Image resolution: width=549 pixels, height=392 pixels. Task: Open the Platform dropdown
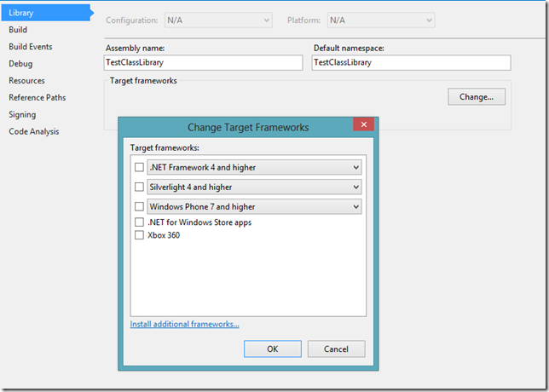pyautogui.click(x=381, y=20)
